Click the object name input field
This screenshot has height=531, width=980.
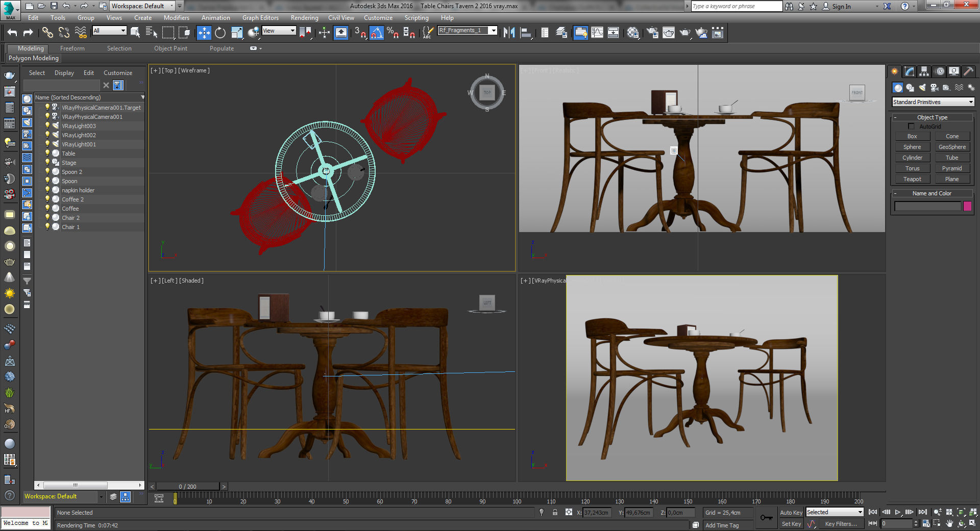click(927, 206)
